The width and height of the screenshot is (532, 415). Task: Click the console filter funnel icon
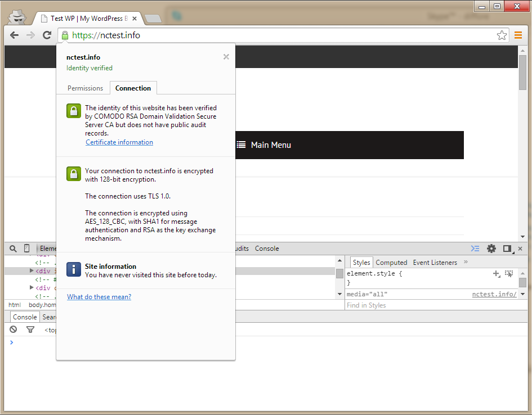coord(30,330)
